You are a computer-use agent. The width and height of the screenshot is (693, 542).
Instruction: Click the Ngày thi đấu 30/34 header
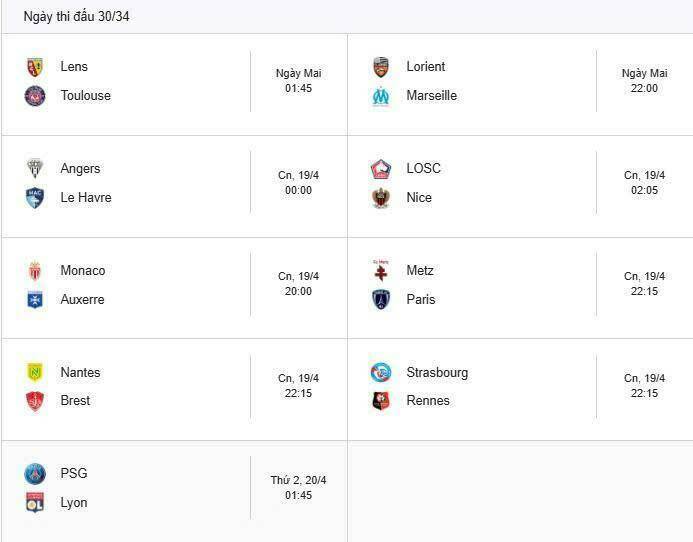click(x=76, y=17)
